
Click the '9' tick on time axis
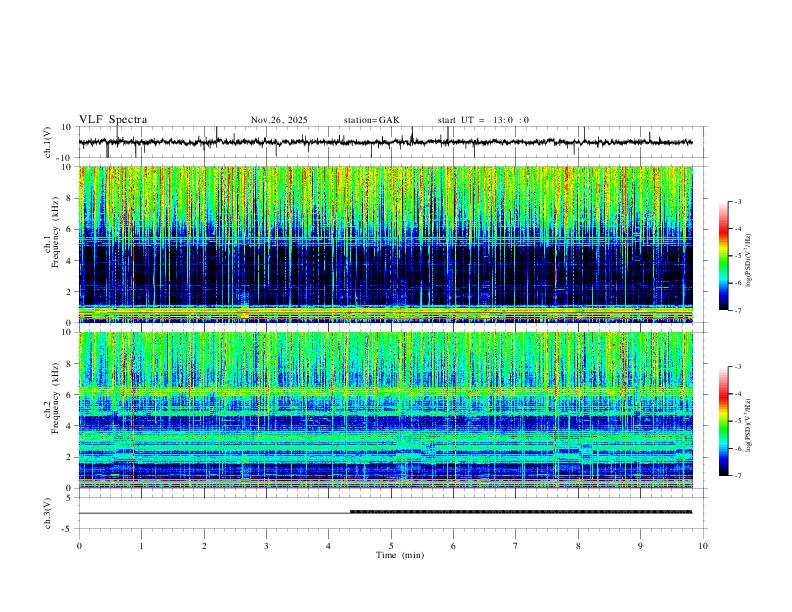640,546
